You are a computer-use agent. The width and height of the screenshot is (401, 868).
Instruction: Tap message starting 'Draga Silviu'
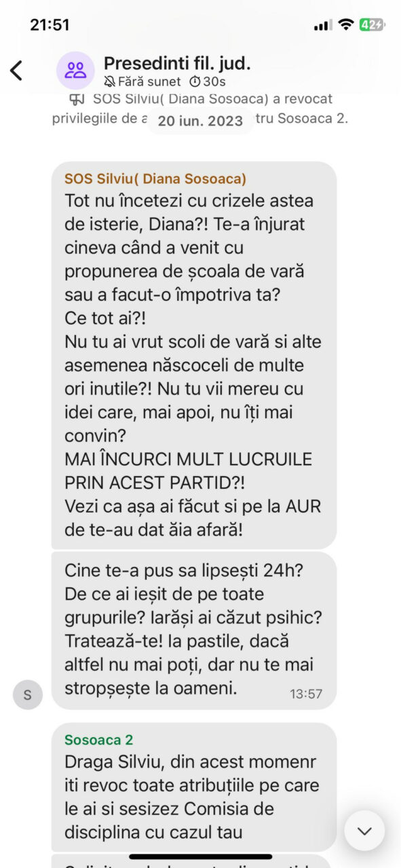point(194,787)
